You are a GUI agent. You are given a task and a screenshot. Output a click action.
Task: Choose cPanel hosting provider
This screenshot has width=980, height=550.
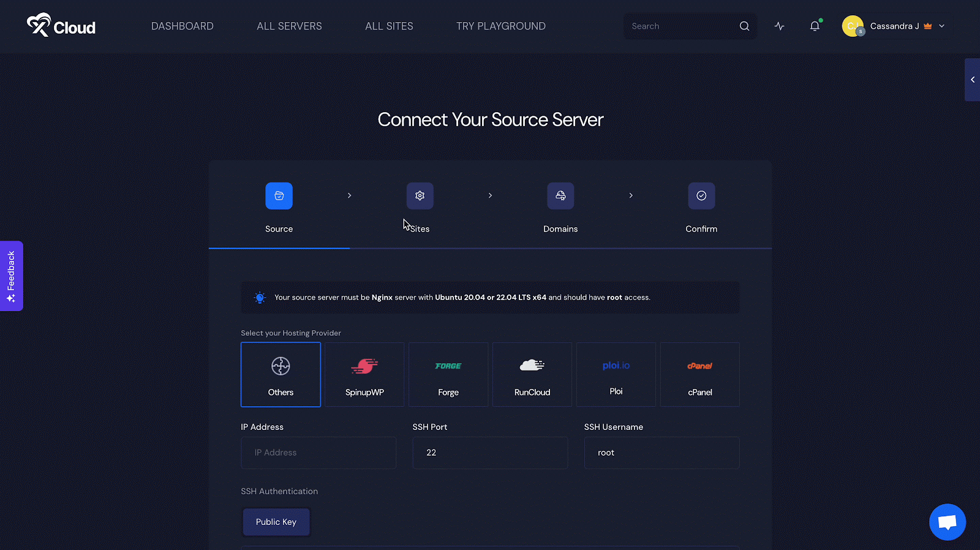click(x=700, y=374)
